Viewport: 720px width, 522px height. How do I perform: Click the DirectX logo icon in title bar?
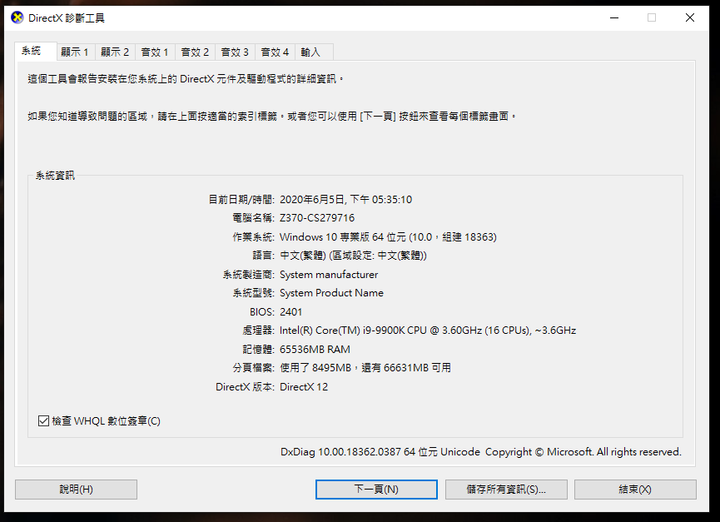tap(17, 18)
